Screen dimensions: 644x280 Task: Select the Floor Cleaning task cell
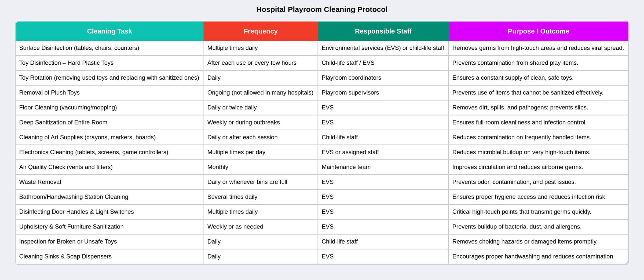(x=68, y=108)
